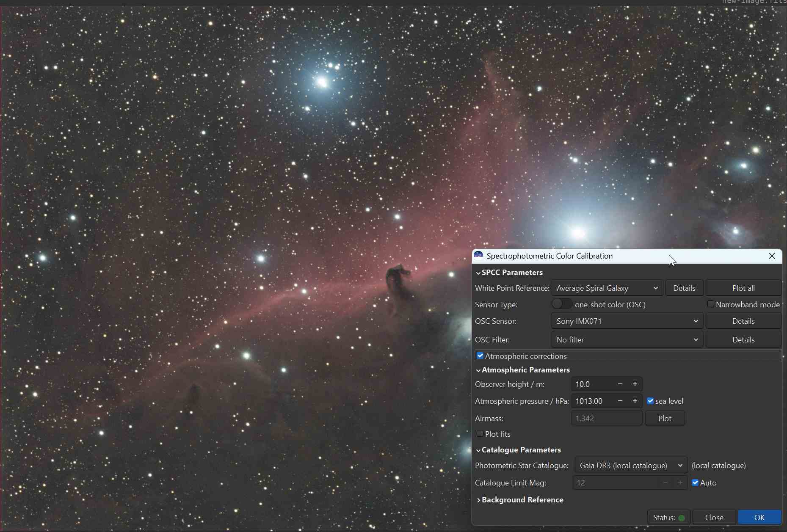The width and height of the screenshot is (787, 532).
Task: Enable the Plot fits checkbox
Action: click(x=480, y=434)
